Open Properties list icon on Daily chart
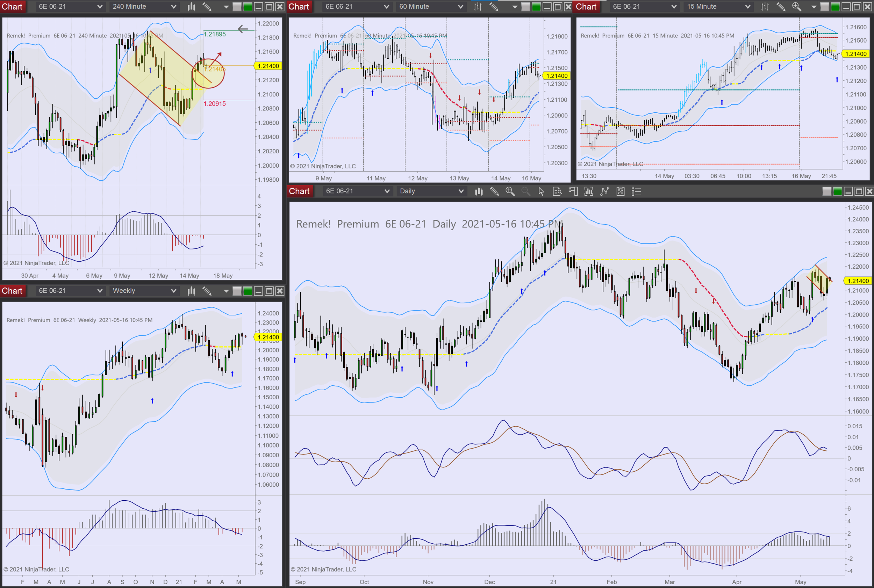The height and width of the screenshot is (588, 874). [x=636, y=191]
